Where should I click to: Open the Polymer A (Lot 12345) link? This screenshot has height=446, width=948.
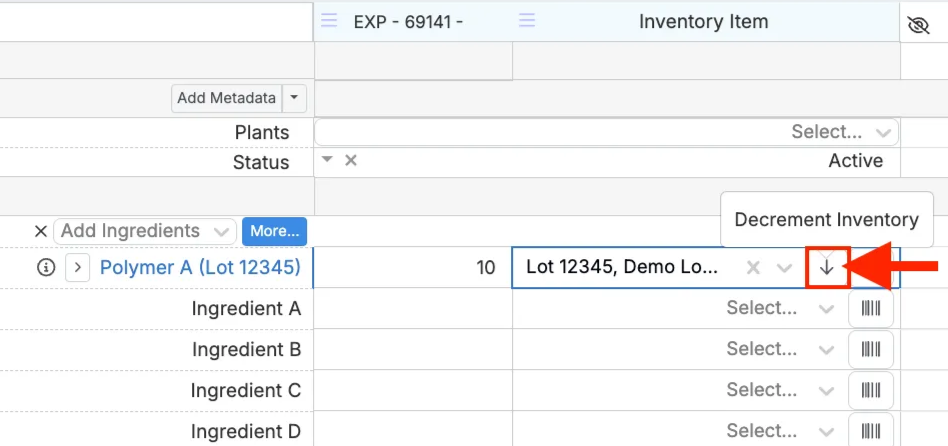point(200,267)
